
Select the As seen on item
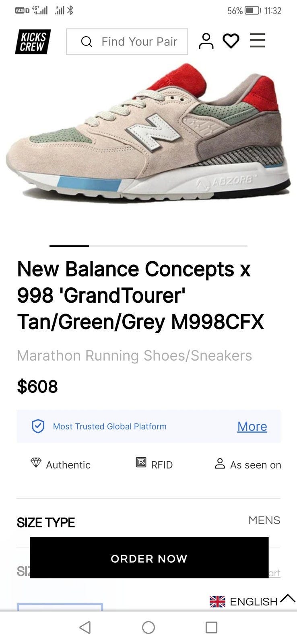tap(248, 464)
